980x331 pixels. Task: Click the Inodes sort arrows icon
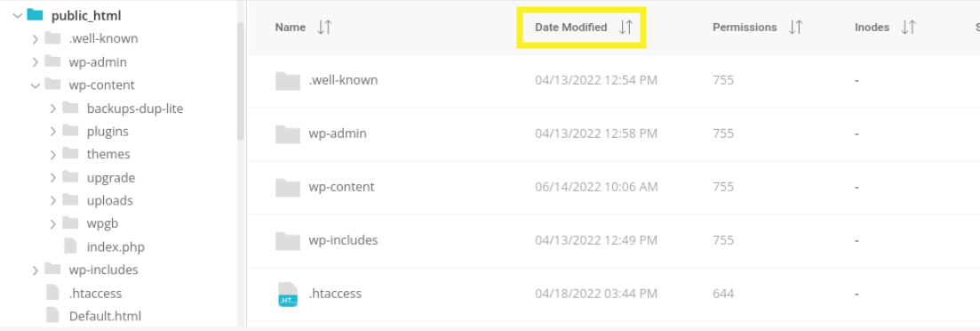[x=908, y=27]
